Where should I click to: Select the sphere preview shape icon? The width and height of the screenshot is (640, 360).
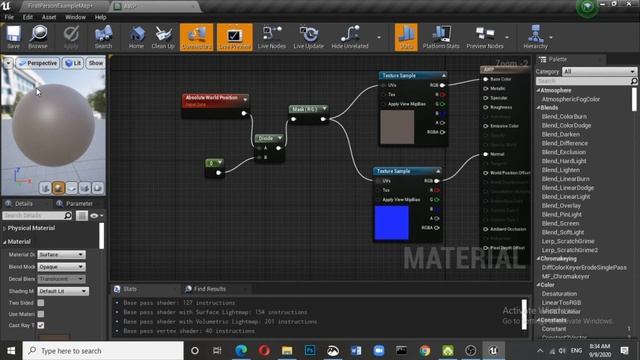[58, 188]
